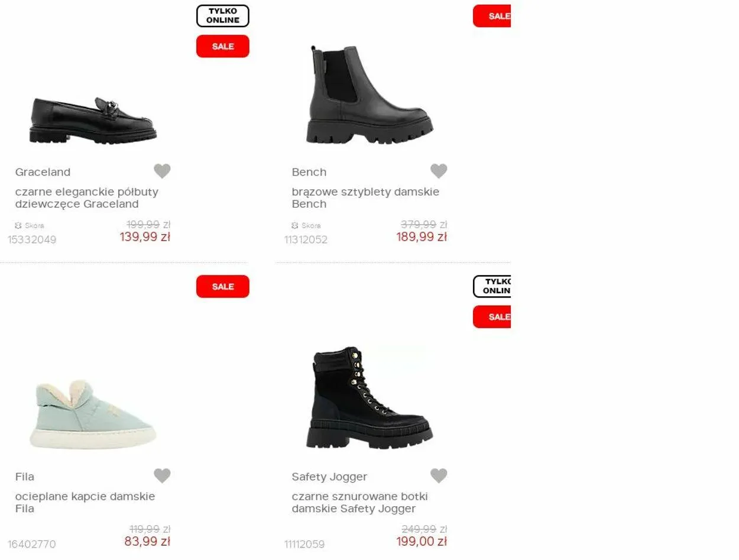Click the leather Skóra icon under Graceland

tap(18, 225)
